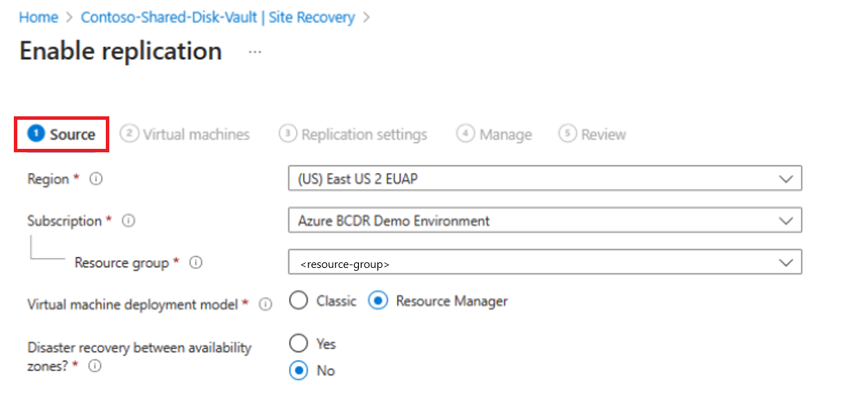This screenshot has height=414, width=868.
Task: Switch to the Virtual machines tab
Action: click(185, 134)
